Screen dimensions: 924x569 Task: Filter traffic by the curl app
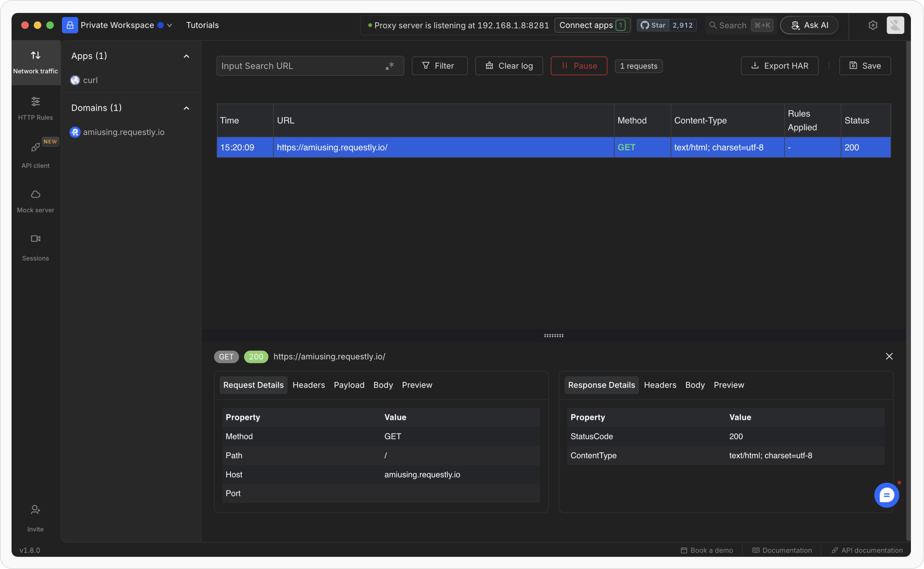tap(90, 80)
